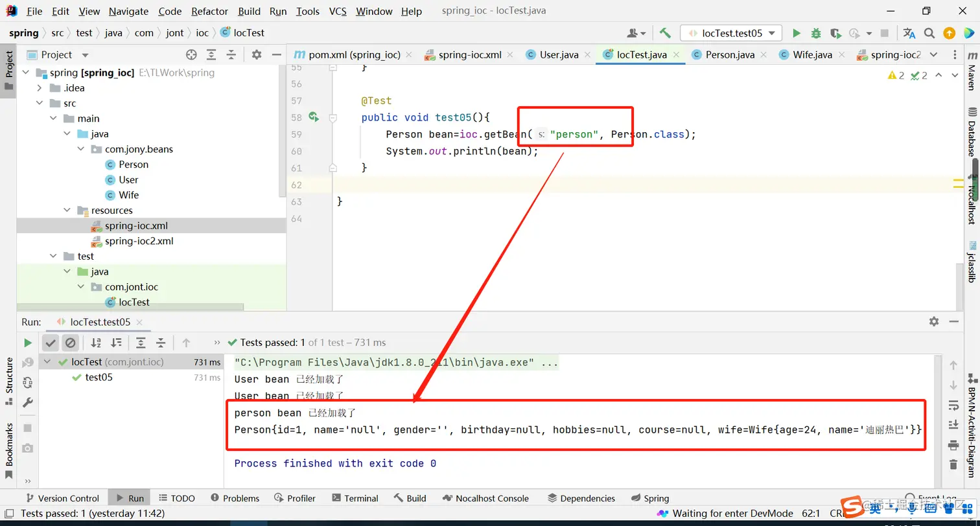Collapse all test results in Run panel

click(x=161, y=343)
